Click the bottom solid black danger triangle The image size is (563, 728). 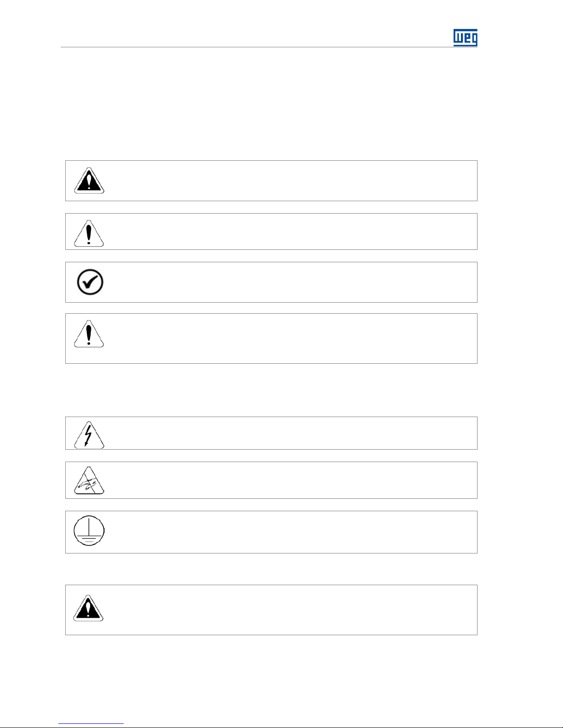88,608
